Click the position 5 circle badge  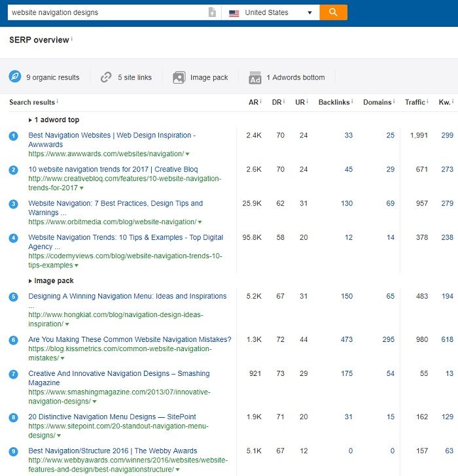13,297
